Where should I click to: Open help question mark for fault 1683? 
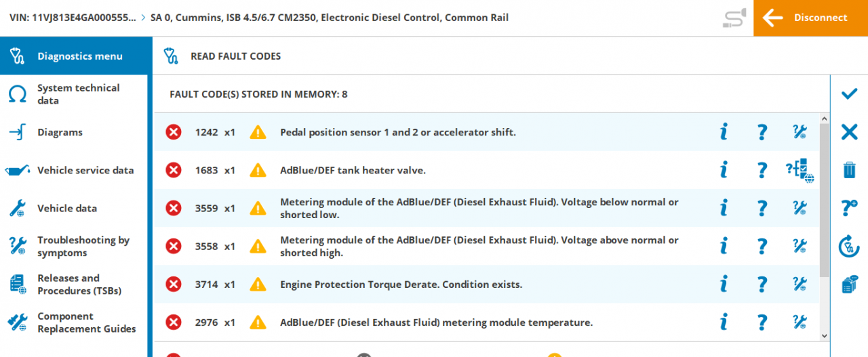(762, 170)
